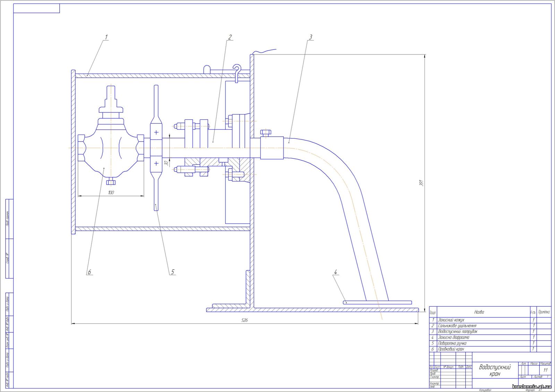Click 'Поворотна ручка' parts list row
Viewport: 555px width, 392px height.
(x=452, y=343)
